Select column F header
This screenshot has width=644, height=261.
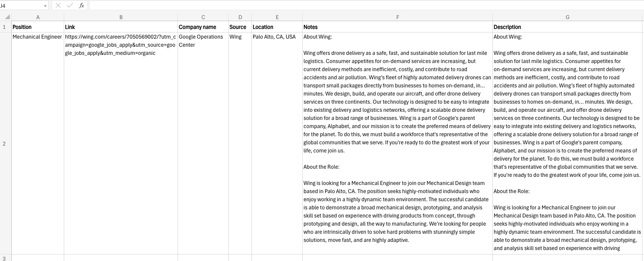point(397,17)
